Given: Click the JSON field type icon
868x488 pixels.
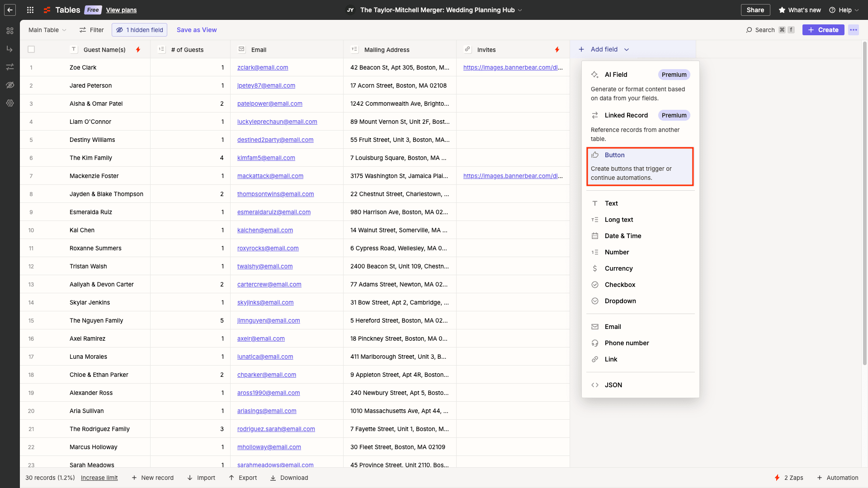Looking at the screenshot, I should [x=595, y=385].
